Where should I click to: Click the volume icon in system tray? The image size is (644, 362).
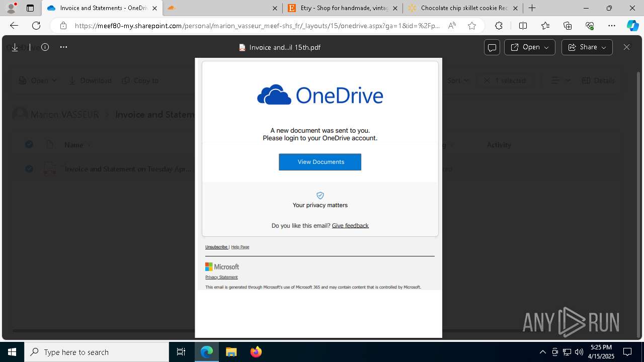coord(579,352)
